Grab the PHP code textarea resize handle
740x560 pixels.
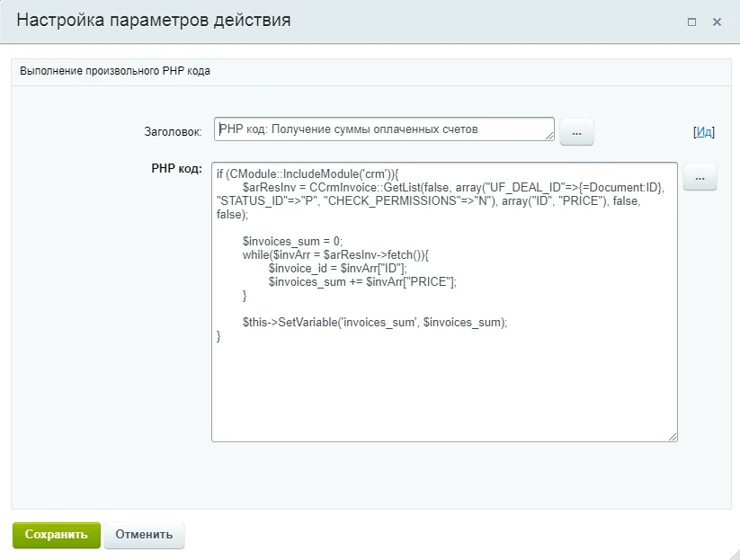click(673, 437)
